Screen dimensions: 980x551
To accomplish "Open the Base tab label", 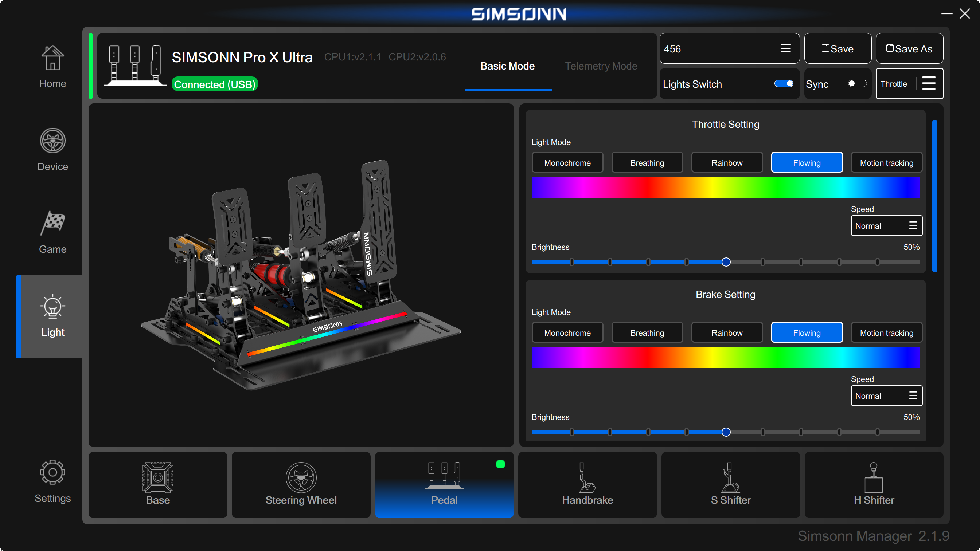I will tap(158, 500).
